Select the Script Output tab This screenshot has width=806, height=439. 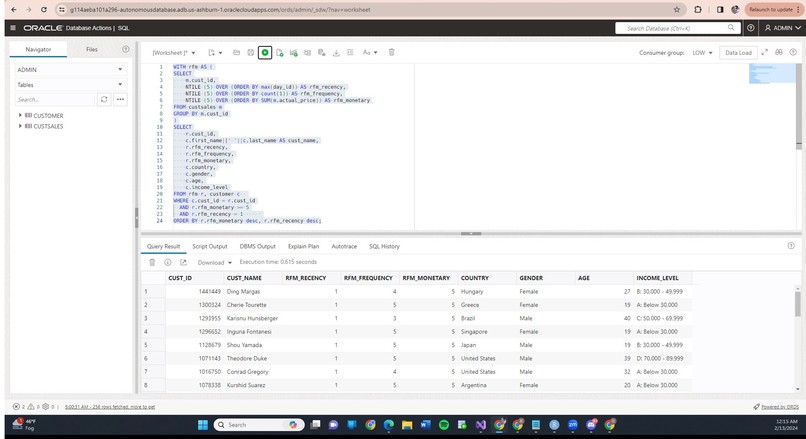(210, 246)
